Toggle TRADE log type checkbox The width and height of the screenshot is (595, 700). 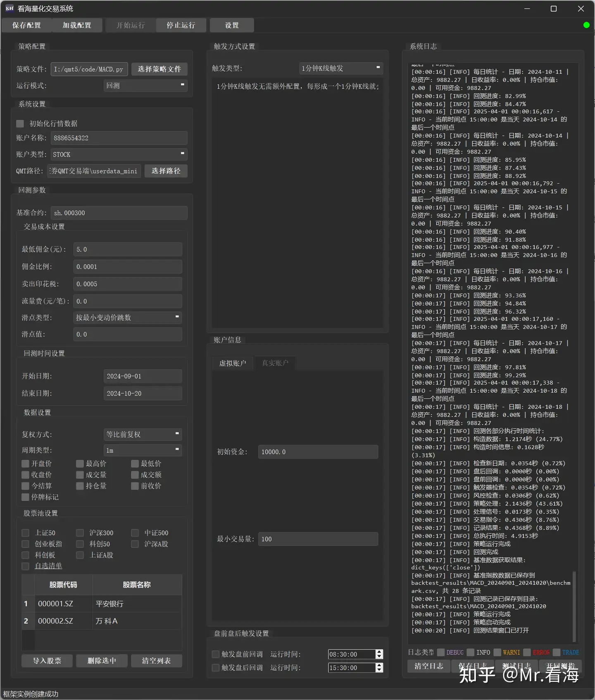tap(557, 653)
